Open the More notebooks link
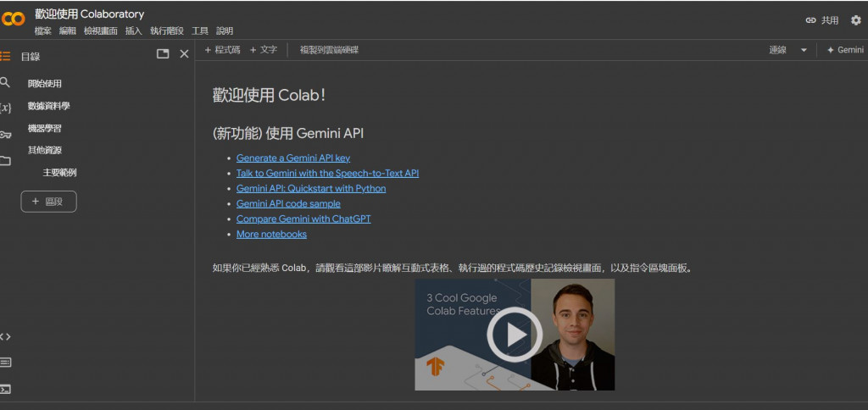868x410 pixels. tap(271, 234)
